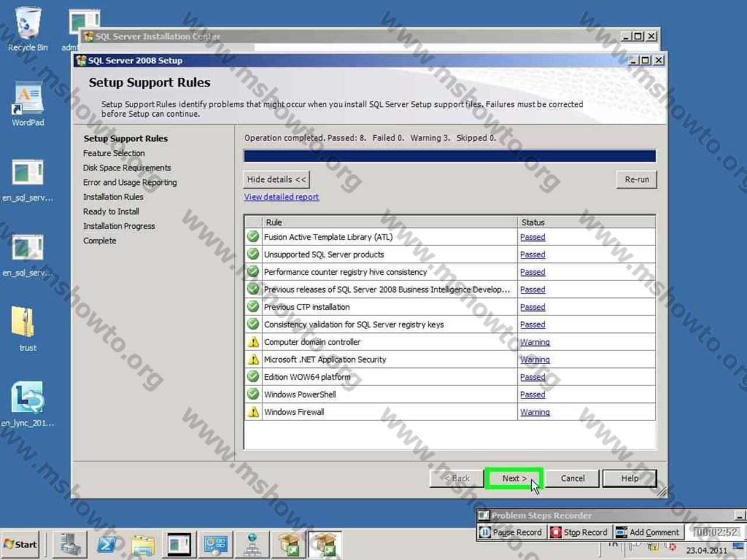This screenshot has height=560, width=747.
Task: Click the green check beside Windows PowerShell
Action: 253,394
